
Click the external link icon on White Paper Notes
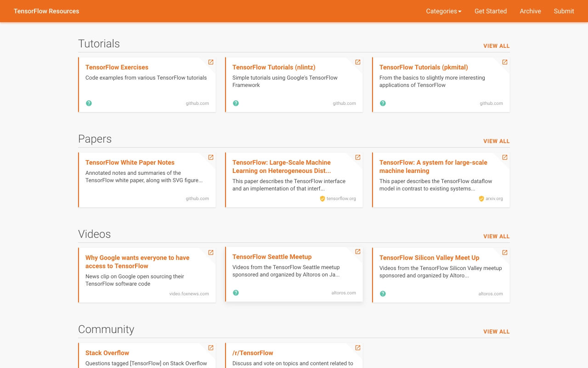(x=211, y=157)
